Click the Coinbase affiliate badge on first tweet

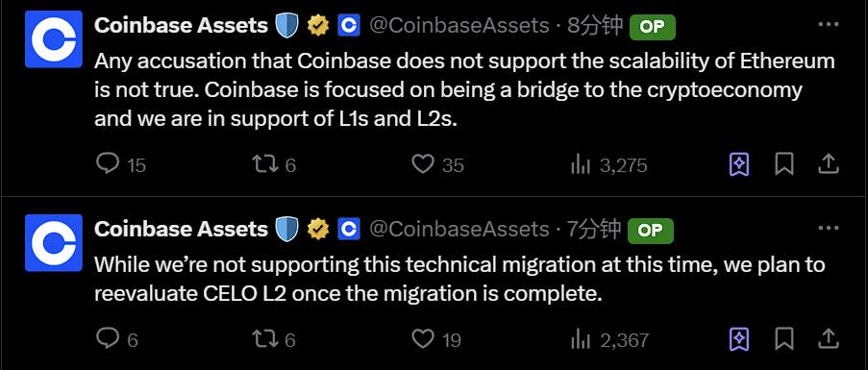click(x=349, y=25)
